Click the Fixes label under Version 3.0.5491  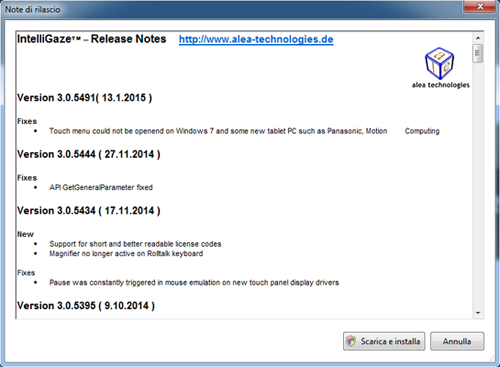click(x=27, y=121)
